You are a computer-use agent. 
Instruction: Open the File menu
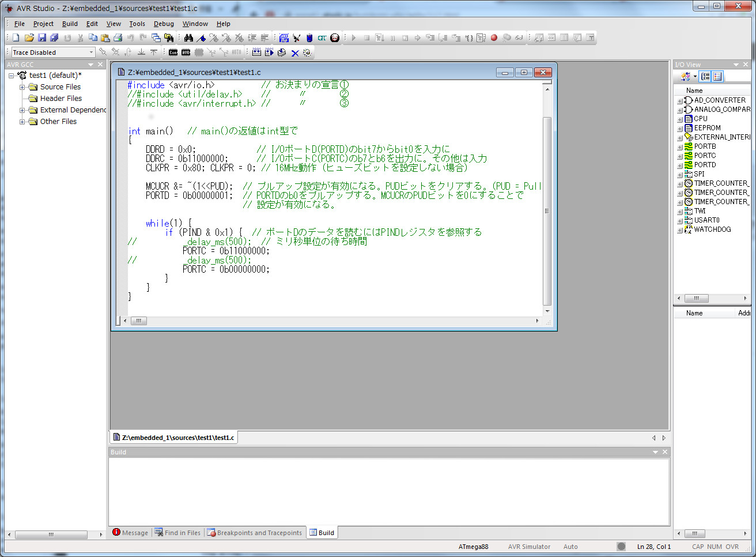point(20,24)
